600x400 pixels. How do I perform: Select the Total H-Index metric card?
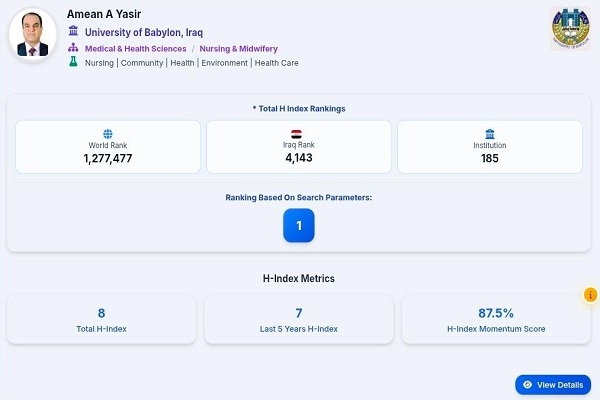click(x=101, y=319)
